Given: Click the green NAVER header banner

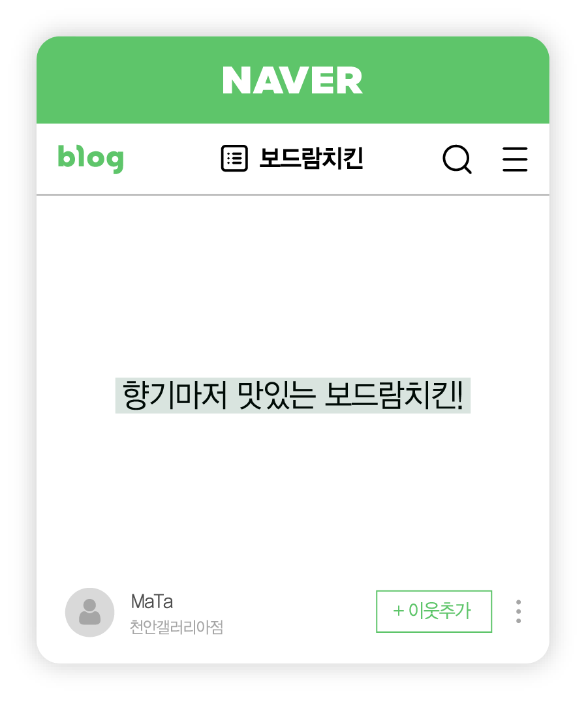Looking at the screenshot, I should point(293,80).
